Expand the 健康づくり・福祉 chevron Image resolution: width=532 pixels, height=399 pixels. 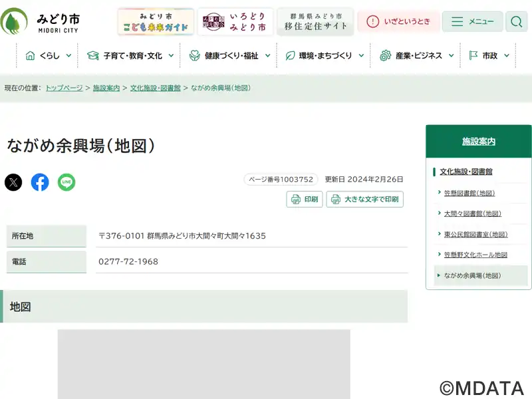(268, 55)
